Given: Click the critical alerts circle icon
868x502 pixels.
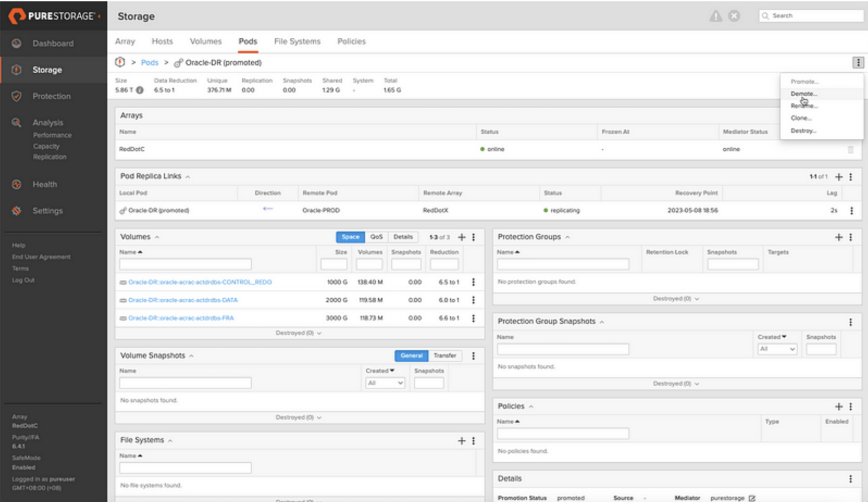Looking at the screenshot, I should coord(733,16).
